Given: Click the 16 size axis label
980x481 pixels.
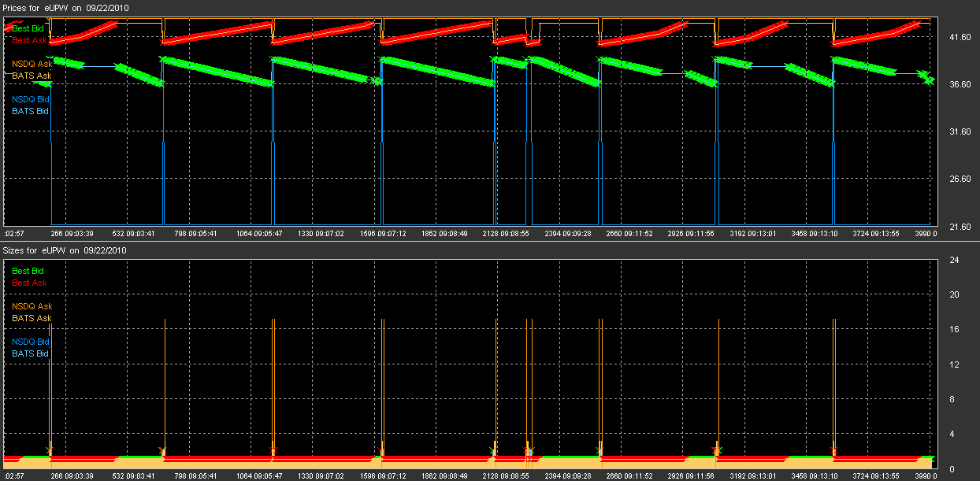Looking at the screenshot, I should click(x=952, y=329).
